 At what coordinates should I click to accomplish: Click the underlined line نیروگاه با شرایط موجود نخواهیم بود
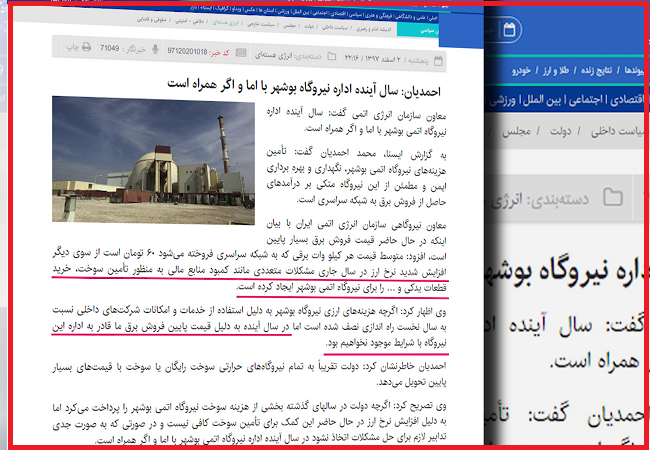386,344
